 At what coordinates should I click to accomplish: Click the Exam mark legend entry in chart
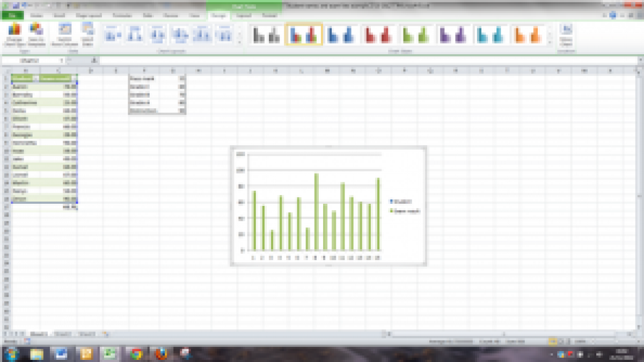[x=407, y=211]
